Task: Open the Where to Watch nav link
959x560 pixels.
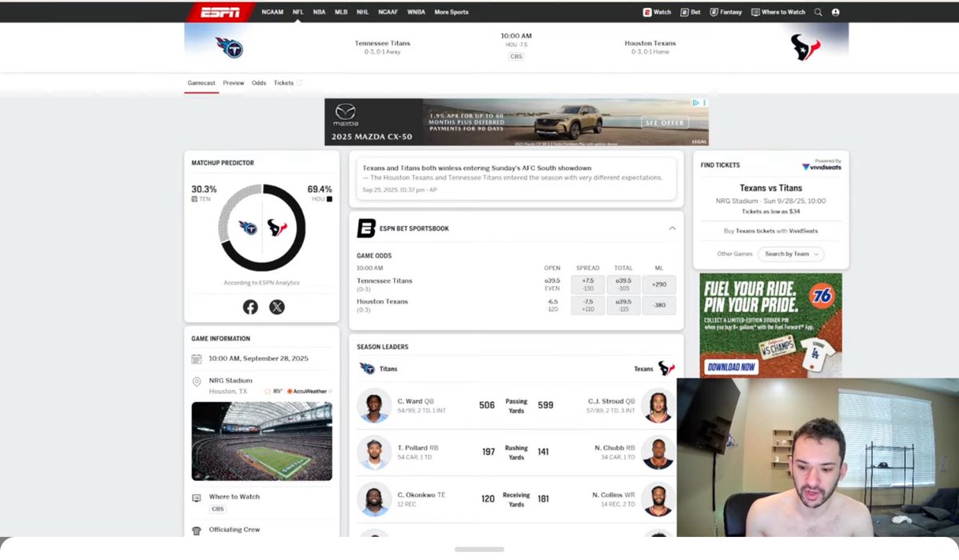Action: click(x=778, y=12)
